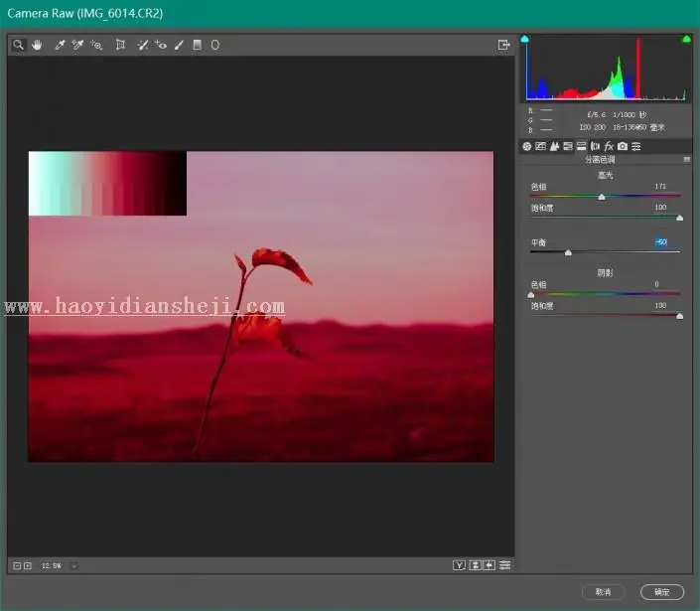Select the Adjustment Brush tool
This screenshot has height=611, width=700.
coord(179,45)
